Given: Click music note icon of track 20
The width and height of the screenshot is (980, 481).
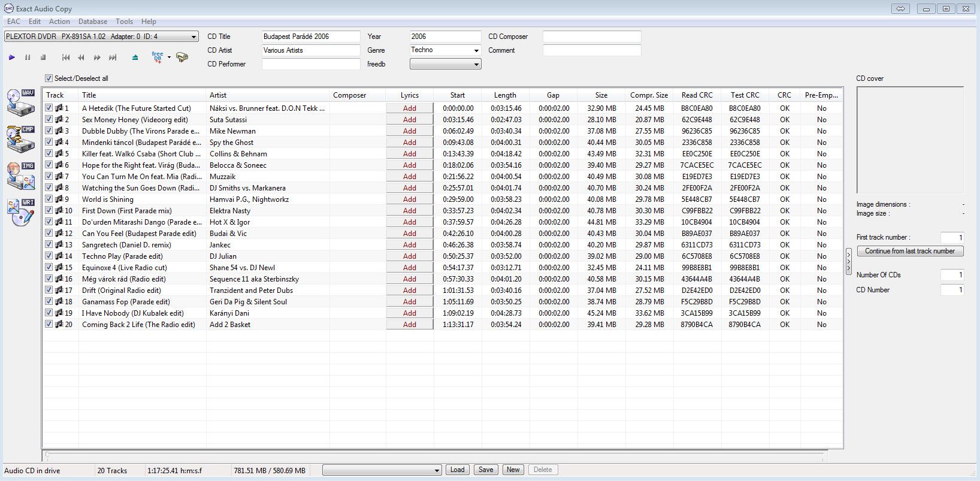Looking at the screenshot, I should point(59,325).
